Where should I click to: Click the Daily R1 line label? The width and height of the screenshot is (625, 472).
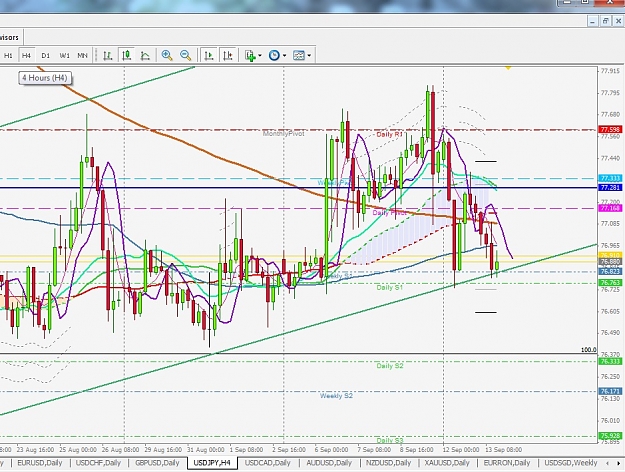pyautogui.click(x=389, y=134)
